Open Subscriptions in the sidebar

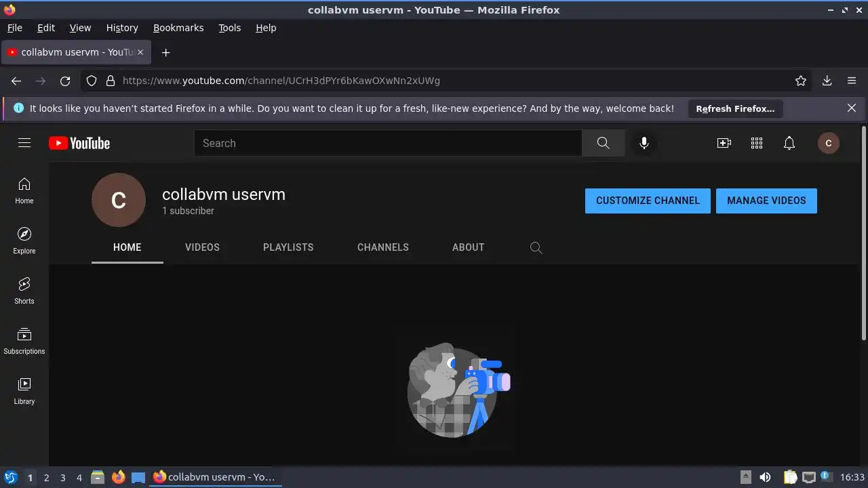24,341
